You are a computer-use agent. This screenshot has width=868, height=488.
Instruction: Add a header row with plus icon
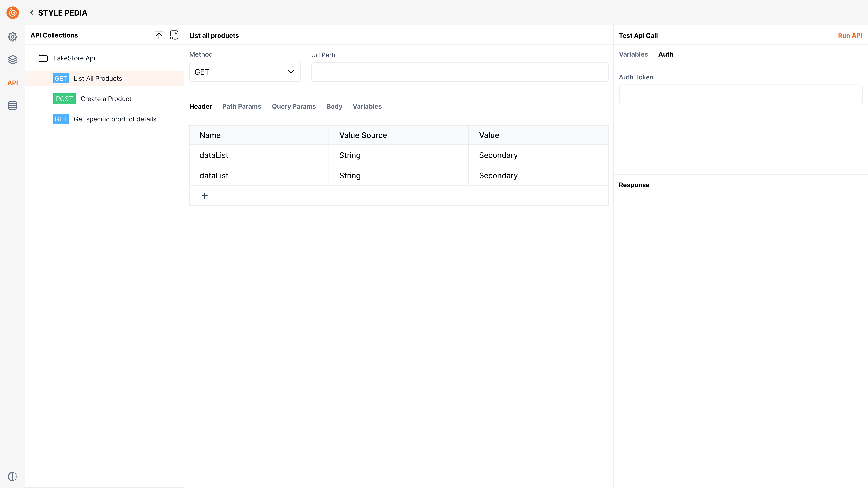[205, 196]
